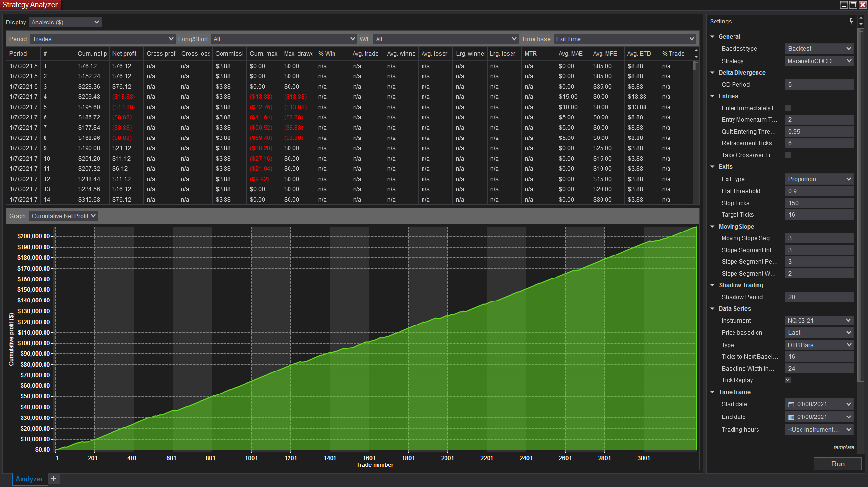Sort by the Commission column header
Viewport: 868px width, 487px height.
tap(229, 54)
